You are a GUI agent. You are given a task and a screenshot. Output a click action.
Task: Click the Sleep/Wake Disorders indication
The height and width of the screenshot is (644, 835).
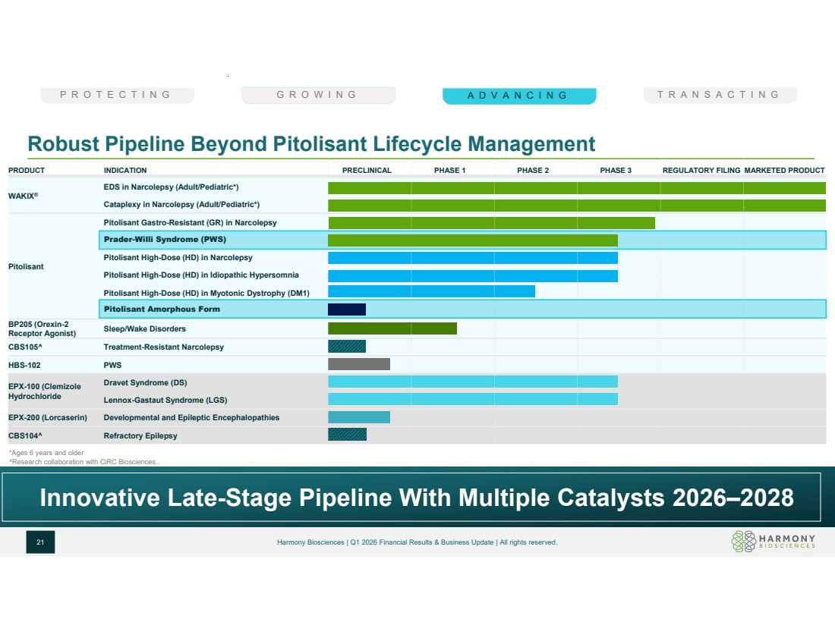point(145,329)
